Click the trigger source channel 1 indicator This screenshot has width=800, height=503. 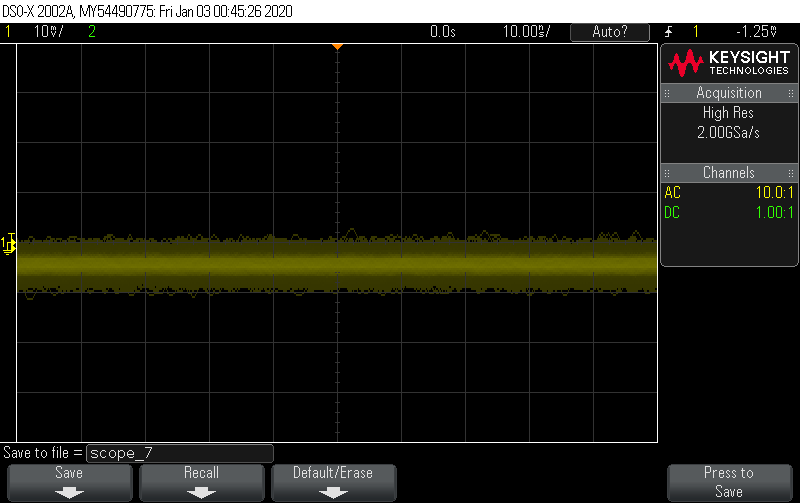click(696, 32)
